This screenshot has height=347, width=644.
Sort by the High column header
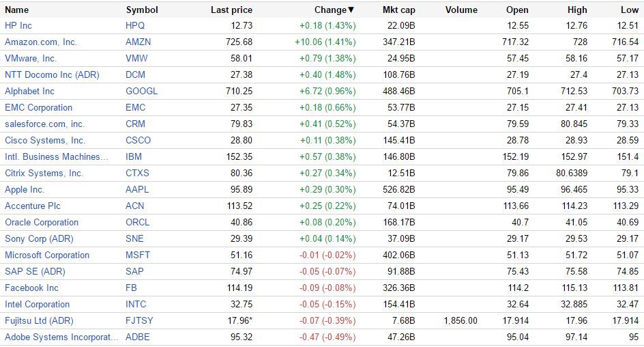(576, 10)
